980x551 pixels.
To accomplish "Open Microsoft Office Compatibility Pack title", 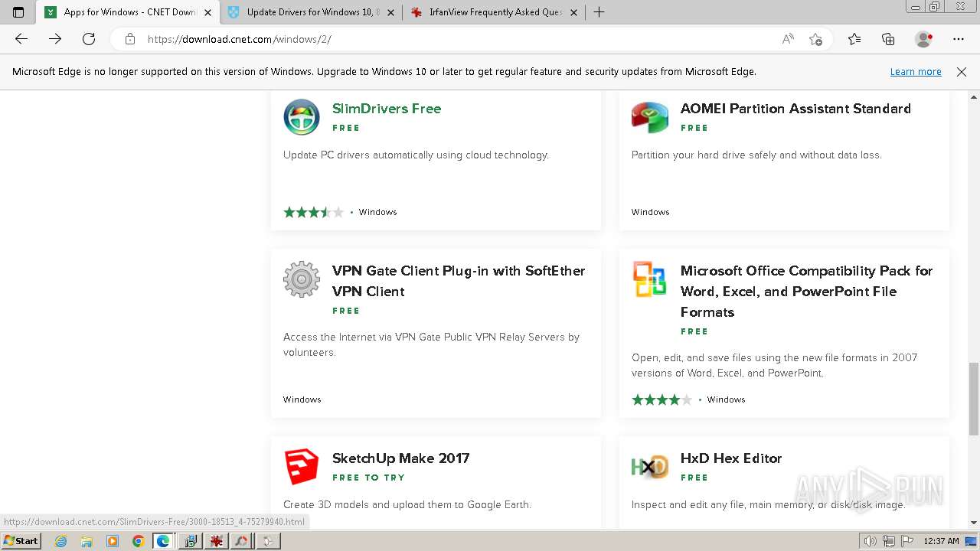I will click(x=806, y=292).
